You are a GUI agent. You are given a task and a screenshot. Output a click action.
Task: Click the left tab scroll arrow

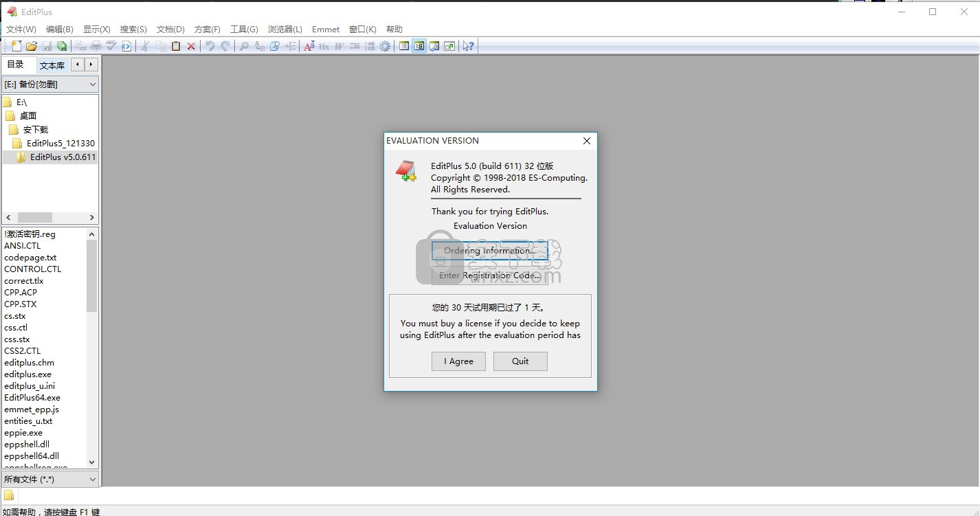(x=78, y=65)
